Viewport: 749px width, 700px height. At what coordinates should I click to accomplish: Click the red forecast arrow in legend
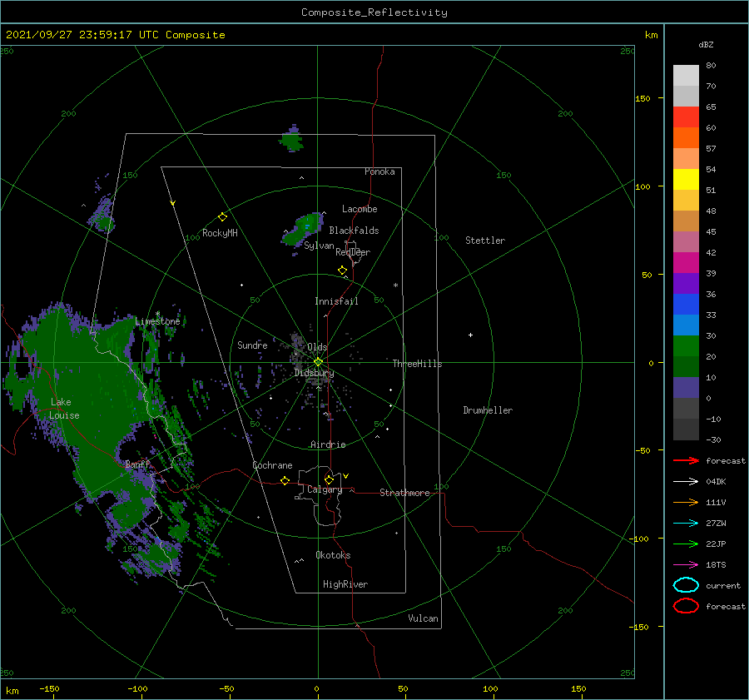(686, 460)
